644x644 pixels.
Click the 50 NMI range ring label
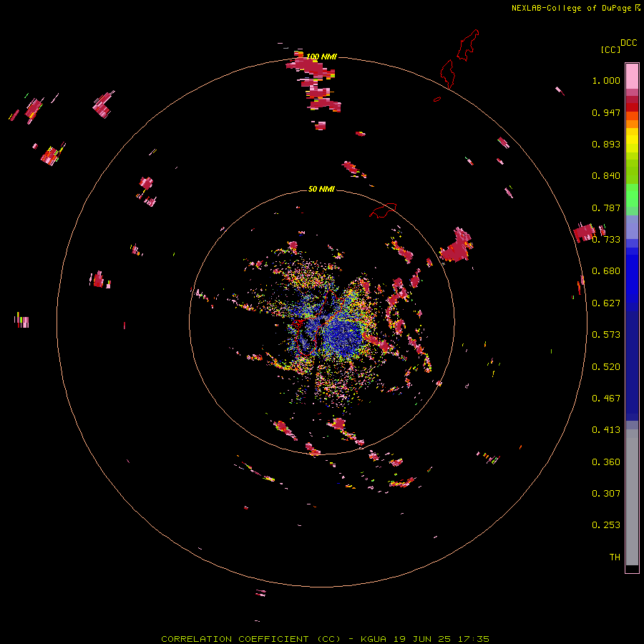tap(321, 189)
